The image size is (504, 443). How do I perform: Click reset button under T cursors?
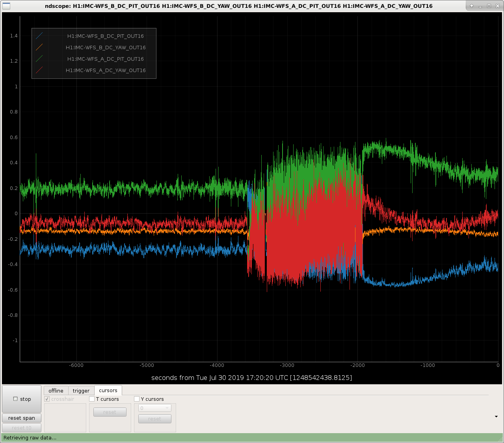(110, 412)
